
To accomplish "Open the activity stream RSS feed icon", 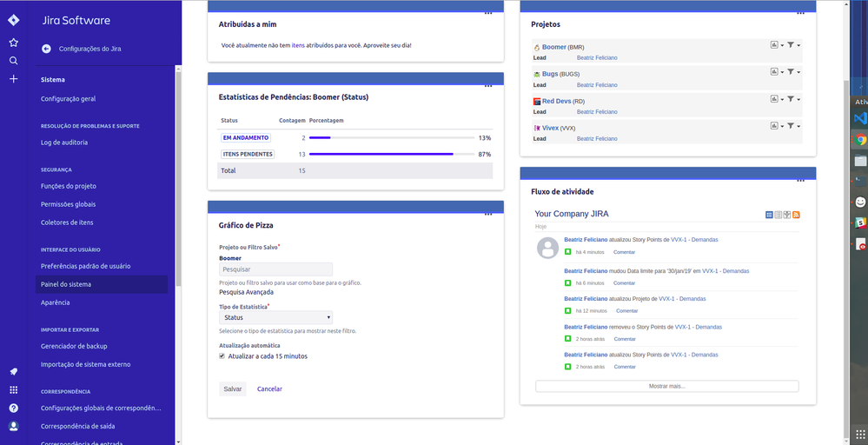I will (x=796, y=215).
